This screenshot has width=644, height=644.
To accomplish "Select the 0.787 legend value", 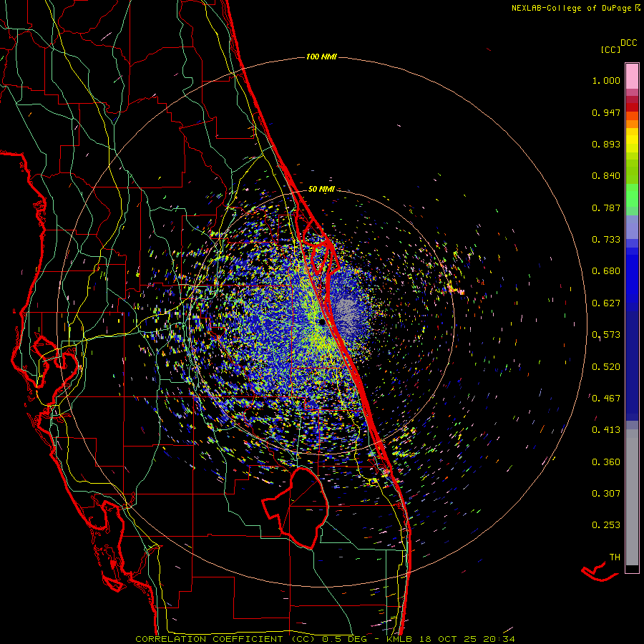I will coord(606,208).
